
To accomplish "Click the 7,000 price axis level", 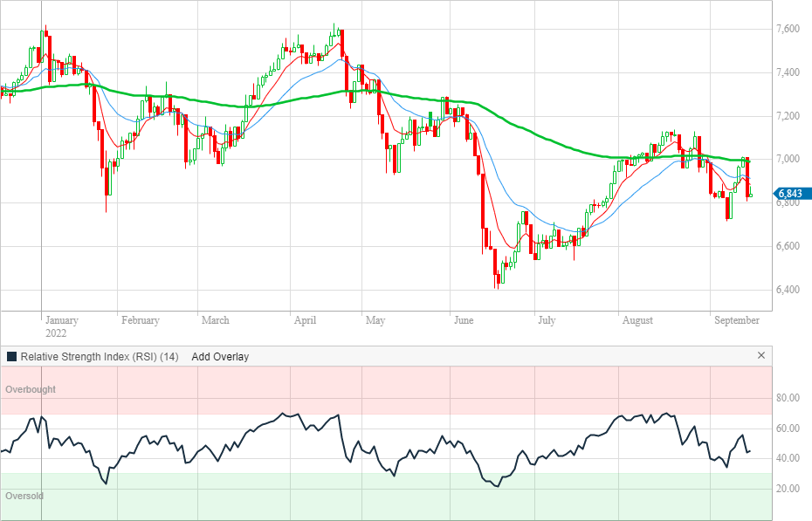I will click(788, 160).
